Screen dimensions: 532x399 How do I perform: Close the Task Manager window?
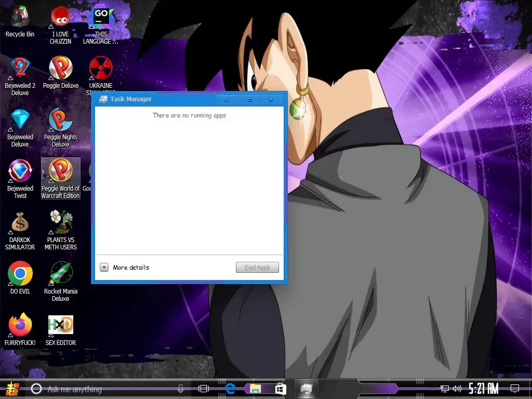click(x=271, y=100)
